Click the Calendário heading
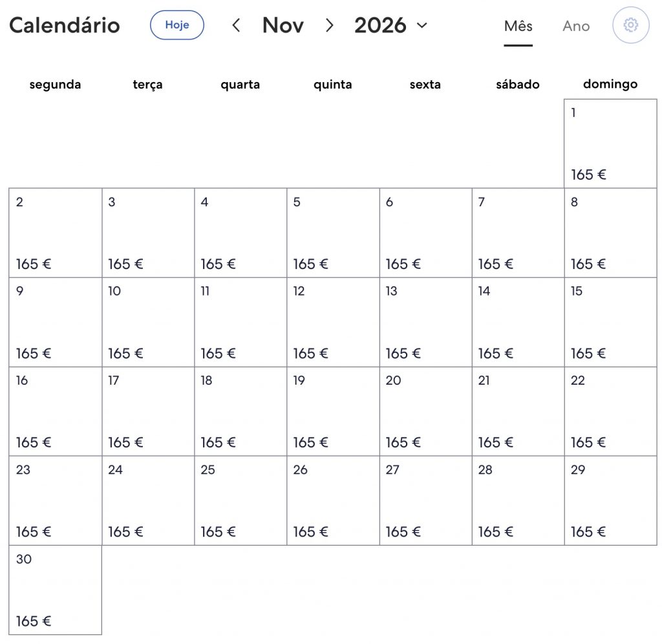 65,25
